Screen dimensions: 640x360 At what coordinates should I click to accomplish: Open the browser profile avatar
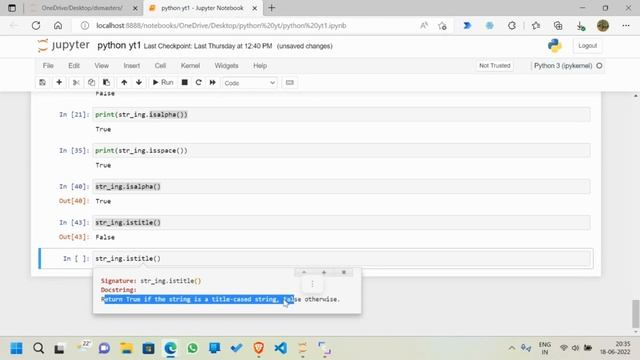coord(603,25)
